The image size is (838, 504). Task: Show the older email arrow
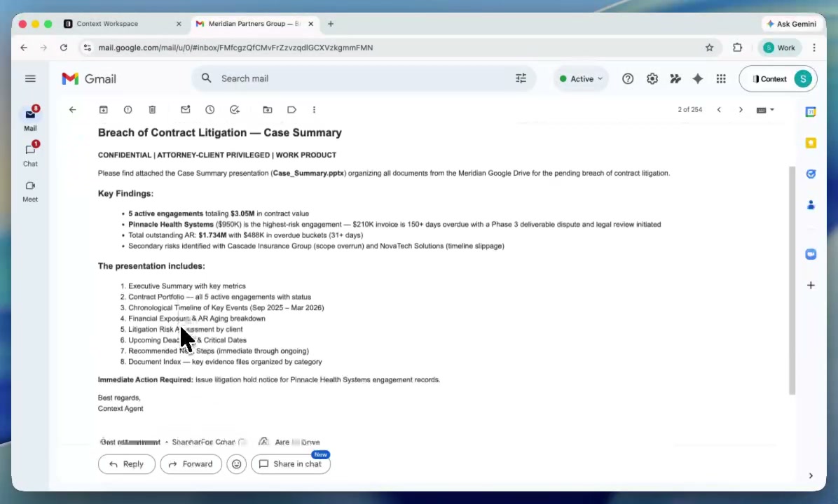[741, 109]
